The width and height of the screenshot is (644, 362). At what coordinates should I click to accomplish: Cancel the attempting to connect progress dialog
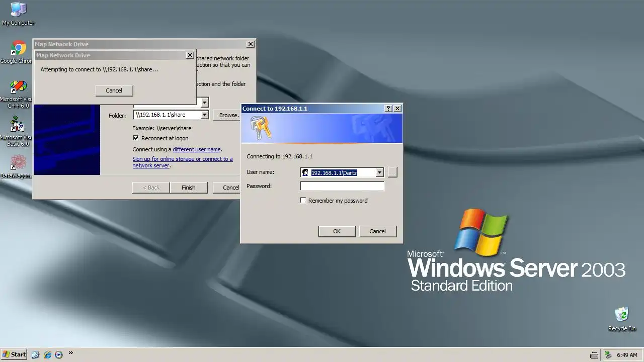pos(114,90)
